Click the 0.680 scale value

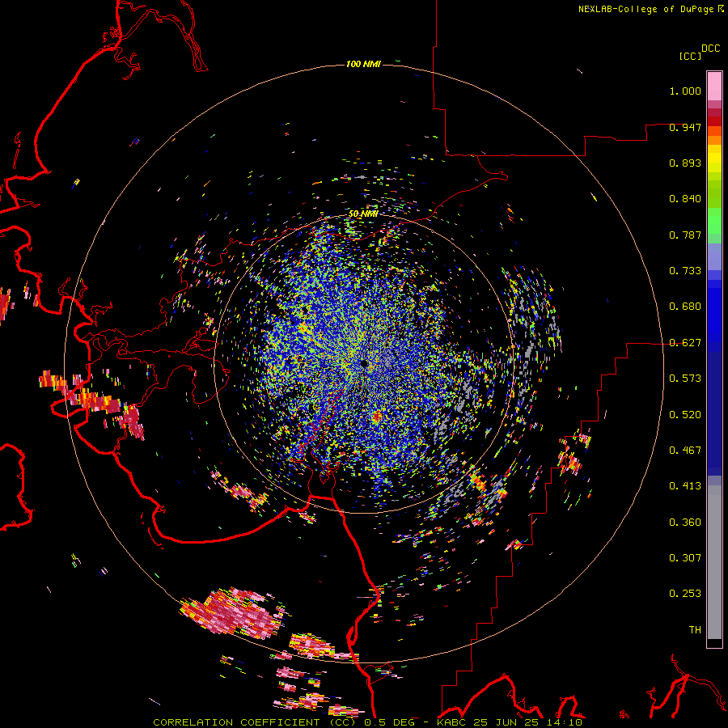(685, 307)
